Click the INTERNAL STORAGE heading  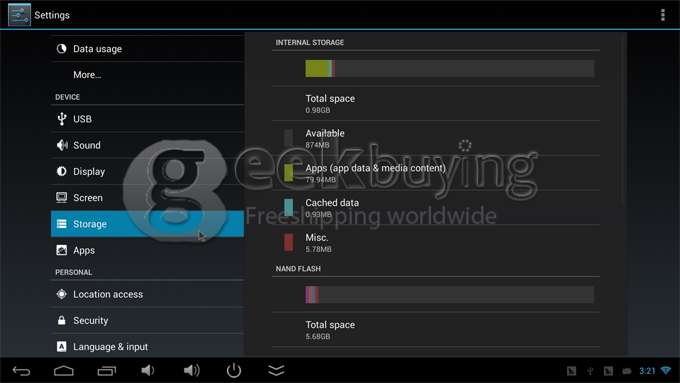coord(310,43)
